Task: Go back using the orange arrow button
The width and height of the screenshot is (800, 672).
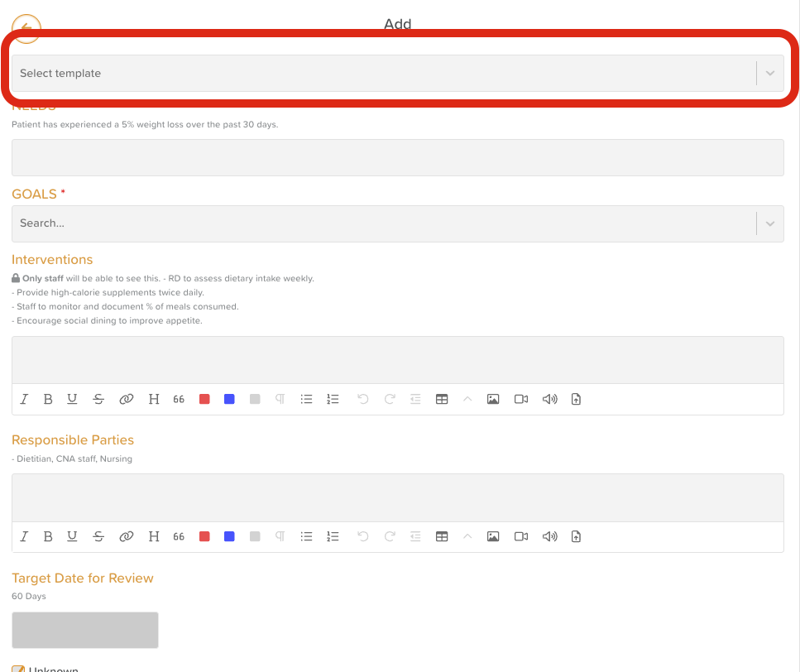Action: pos(26,29)
